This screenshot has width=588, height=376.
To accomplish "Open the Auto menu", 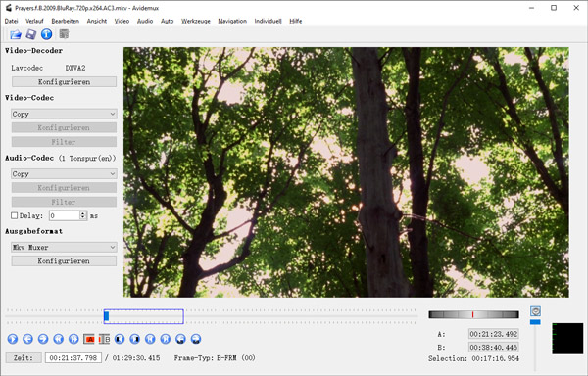I will [168, 21].
